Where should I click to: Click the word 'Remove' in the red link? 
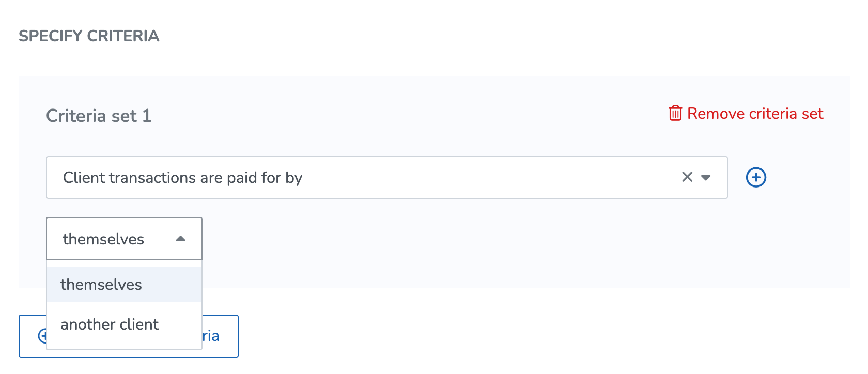pyautogui.click(x=716, y=114)
